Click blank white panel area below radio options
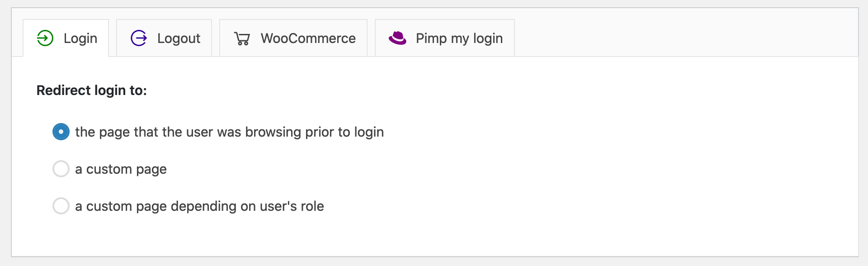Screen dimensions: 868x266 point(434,236)
